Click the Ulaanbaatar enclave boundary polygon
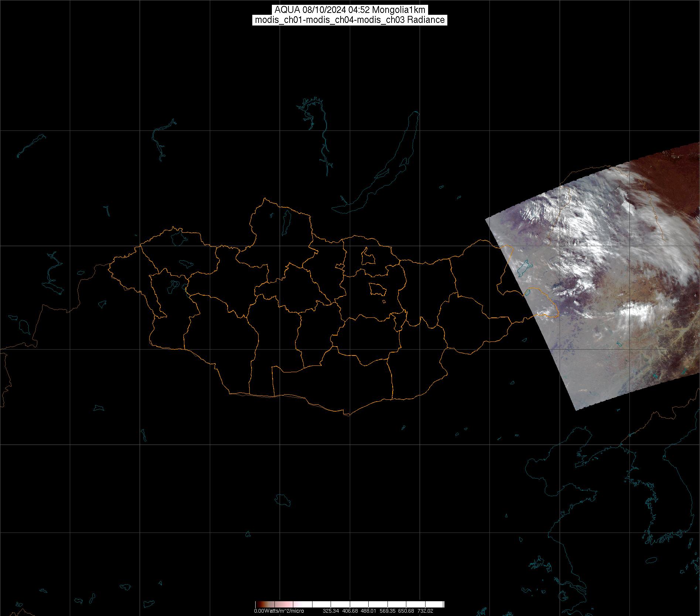Screen dimensions: 700x616 coord(377,289)
